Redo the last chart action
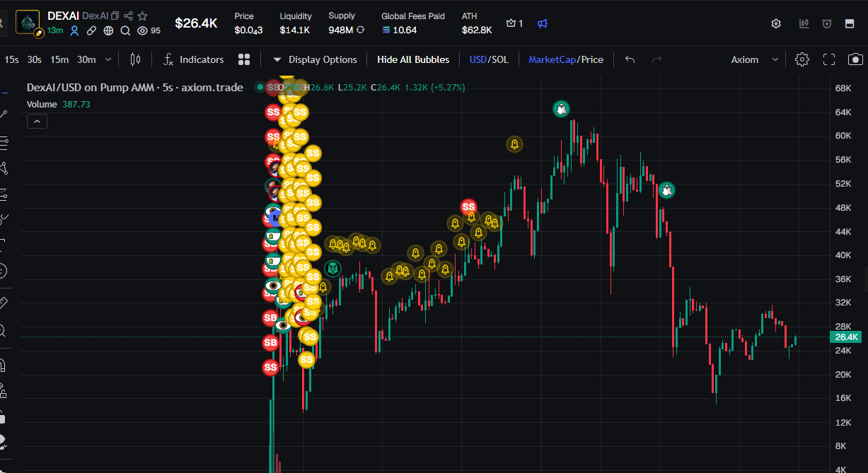This screenshot has height=473, width=868. (656, 59)
